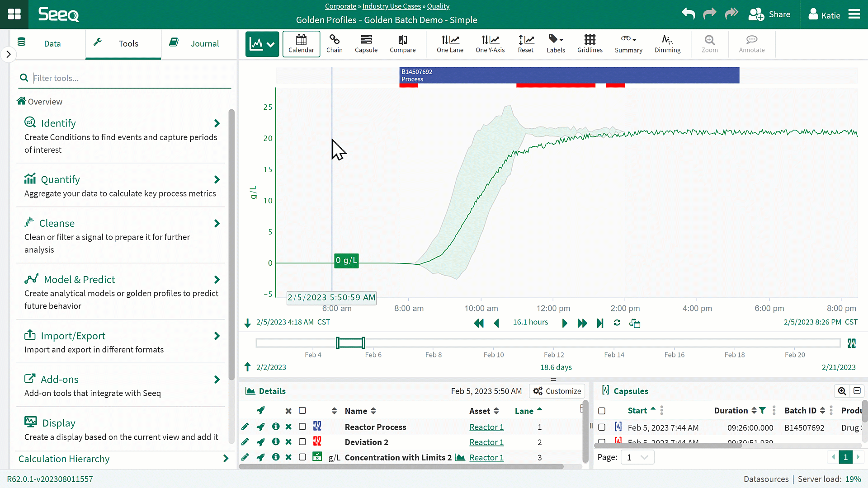Image resolution: width=868 pixels, height=488 pixels.
Task: Open the Labels dropdown
Action: (x=556, y=44)
